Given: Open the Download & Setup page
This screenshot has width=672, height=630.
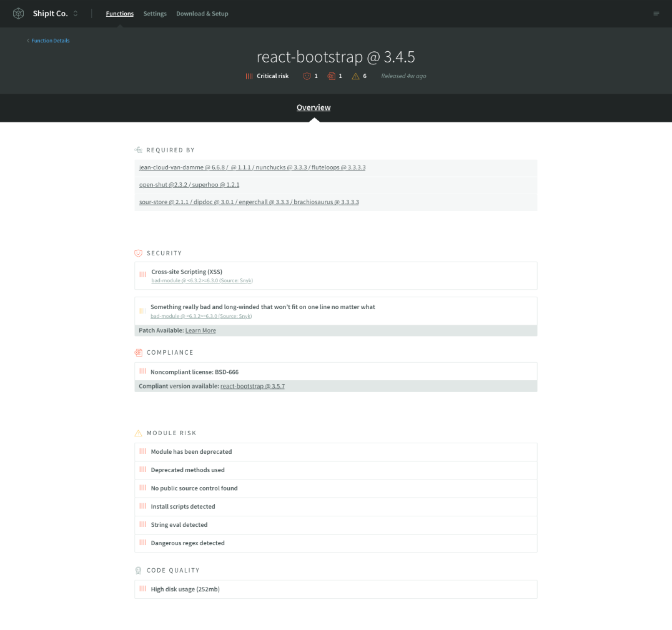Looking at the screenshot, I should (202, 14).
